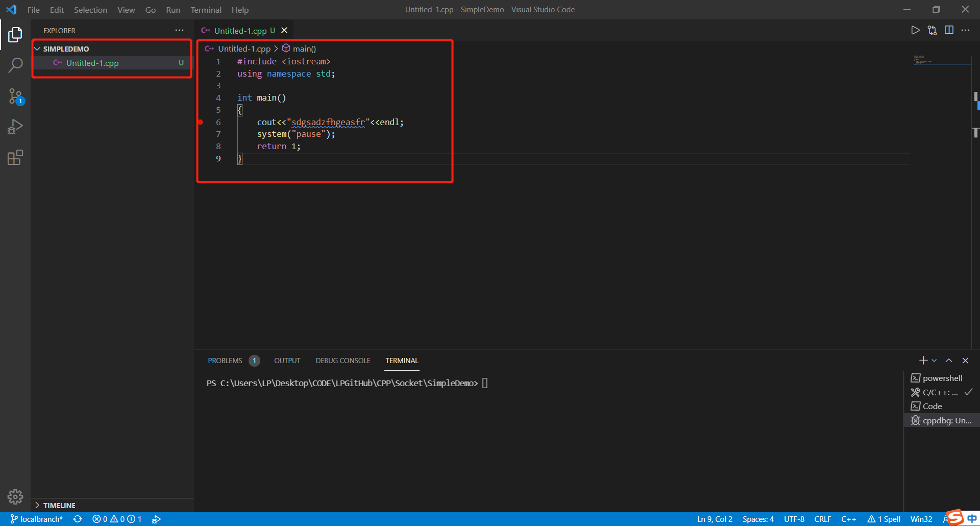Select the C/C++ task terminal
This screenshot has width=980, height=526.
(x=942, y=392)
